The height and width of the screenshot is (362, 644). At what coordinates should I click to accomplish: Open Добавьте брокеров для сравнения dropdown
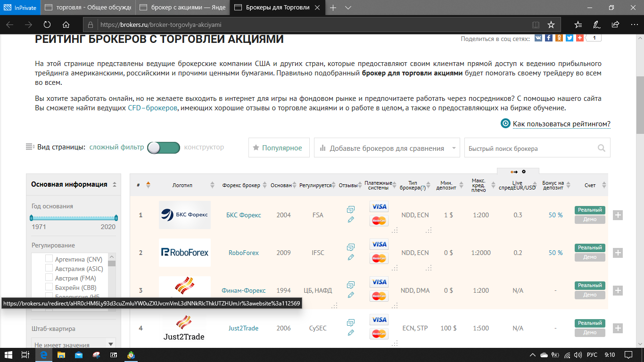(387, 148)
